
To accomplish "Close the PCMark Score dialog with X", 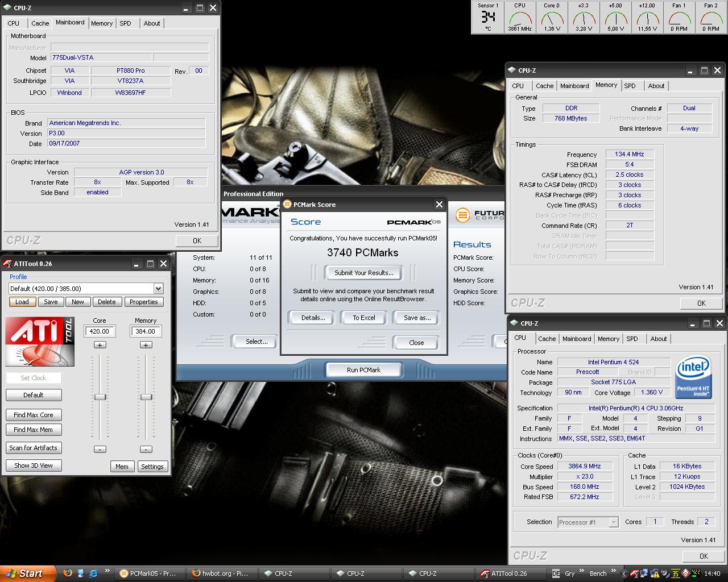I will point(439,204).
